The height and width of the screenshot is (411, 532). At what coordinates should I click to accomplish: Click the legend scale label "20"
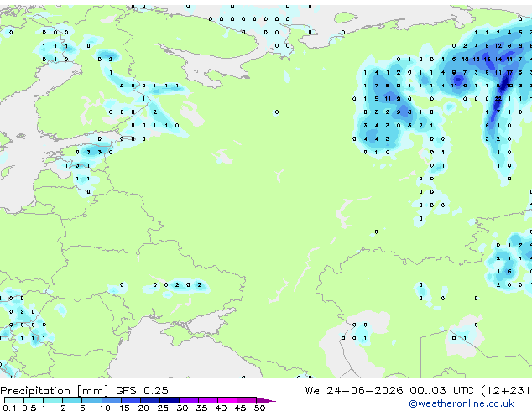click(143, 408)
